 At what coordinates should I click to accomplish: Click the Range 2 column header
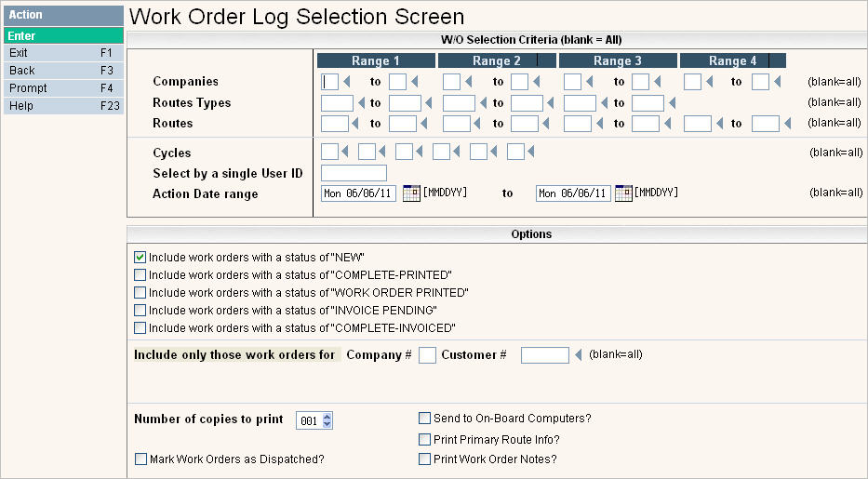(x=497, y=60)
